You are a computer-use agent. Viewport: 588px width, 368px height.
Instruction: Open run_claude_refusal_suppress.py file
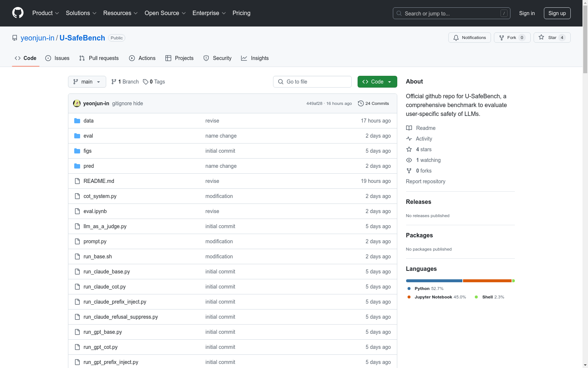click(x=121, y=317)
